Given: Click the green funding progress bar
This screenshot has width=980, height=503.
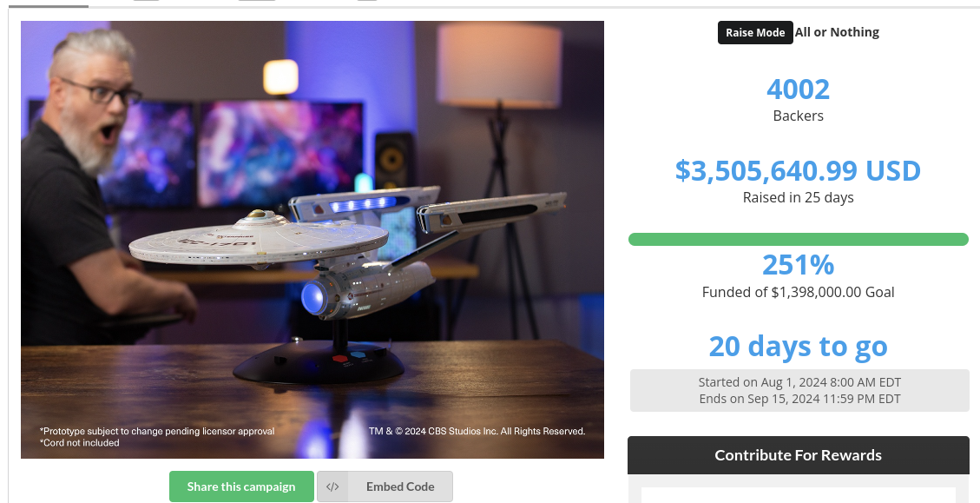Looking at the screenshot, I should pyautogui.click(x=798, y=239).
